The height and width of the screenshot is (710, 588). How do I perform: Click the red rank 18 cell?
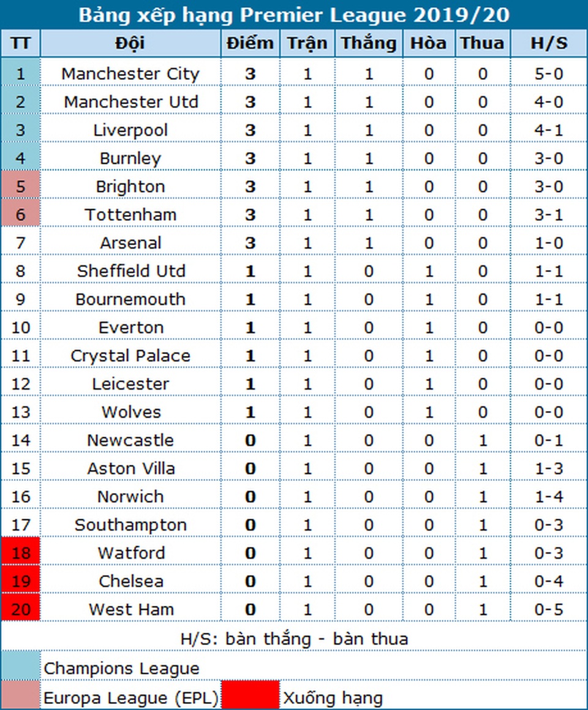(x=21, y=553)
